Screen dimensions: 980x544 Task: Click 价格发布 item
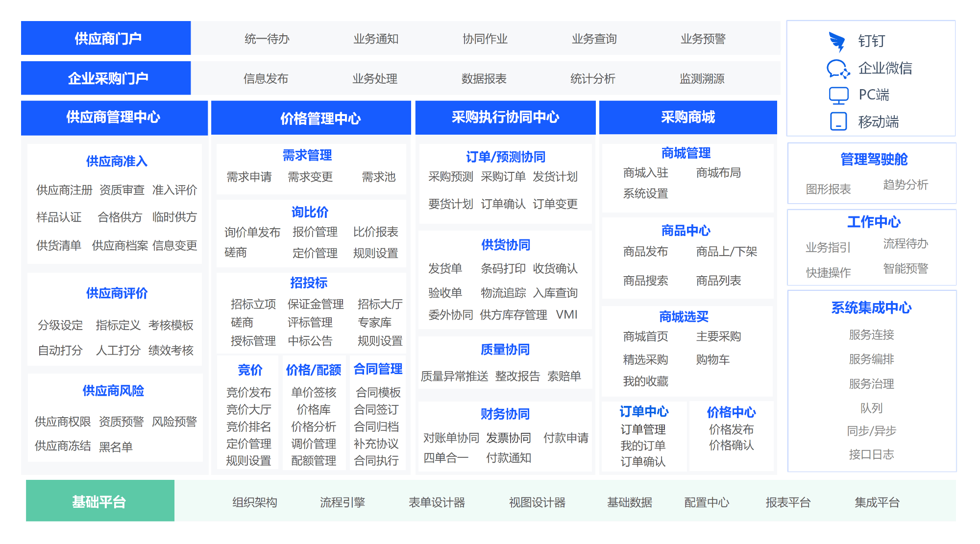point(732,429)
